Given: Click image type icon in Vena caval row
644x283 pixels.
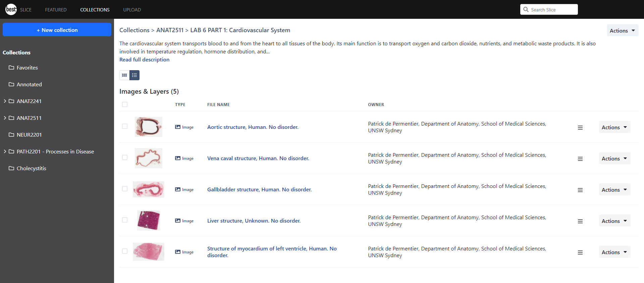Looking at the screenshot, I should (178, 158).
